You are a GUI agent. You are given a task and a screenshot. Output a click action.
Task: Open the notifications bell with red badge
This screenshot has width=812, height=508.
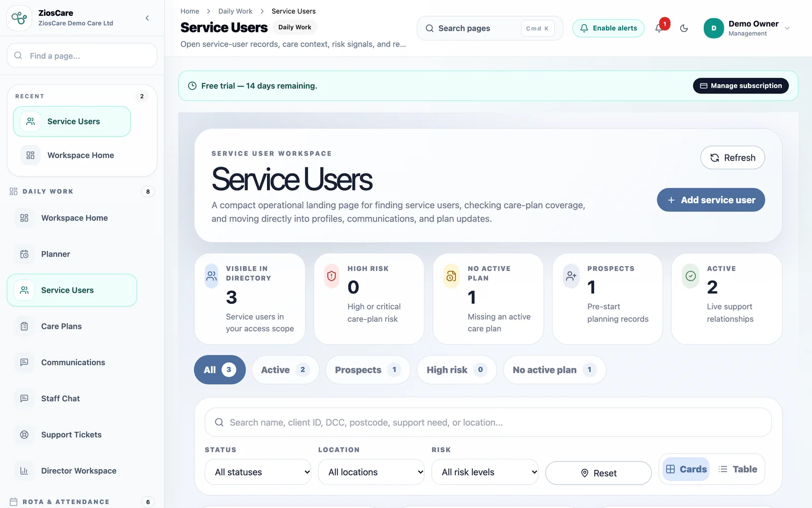pyautogui.click(x=659, y=28)
